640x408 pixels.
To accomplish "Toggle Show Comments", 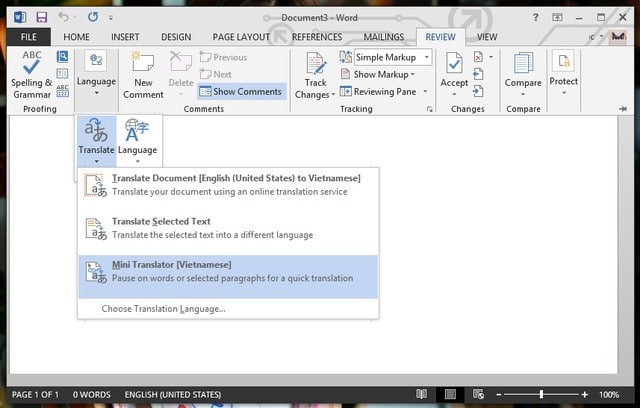I will tap(242, 91).
